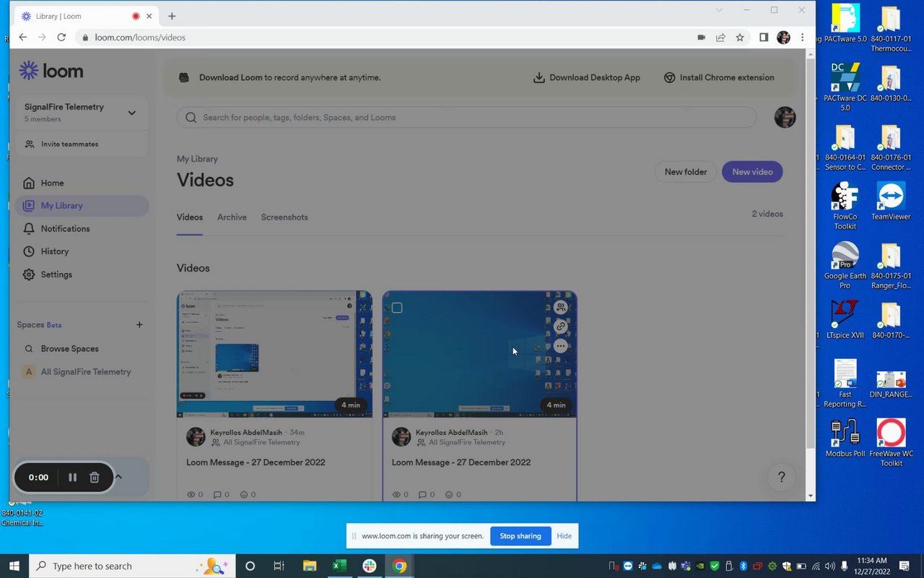Image resolution: width=924 pixels, height=578 pixels.
Task: Open the 34m video thumbnail
Action: click(274, 354)
